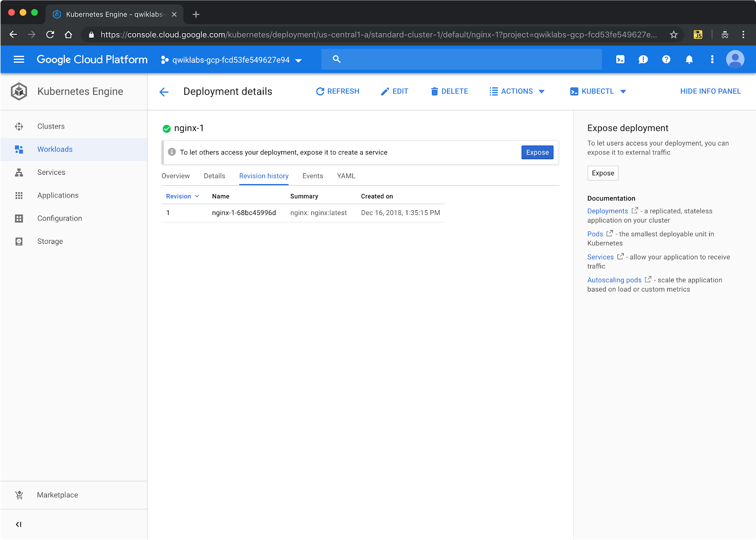756x540 pixels.
Task: Click the DELETE button
Action: (x=449, y=92)
